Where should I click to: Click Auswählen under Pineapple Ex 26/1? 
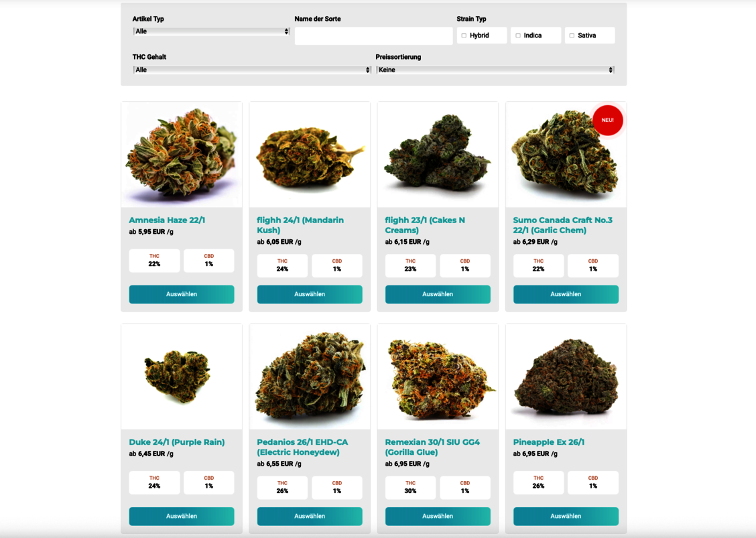(566, 517)
